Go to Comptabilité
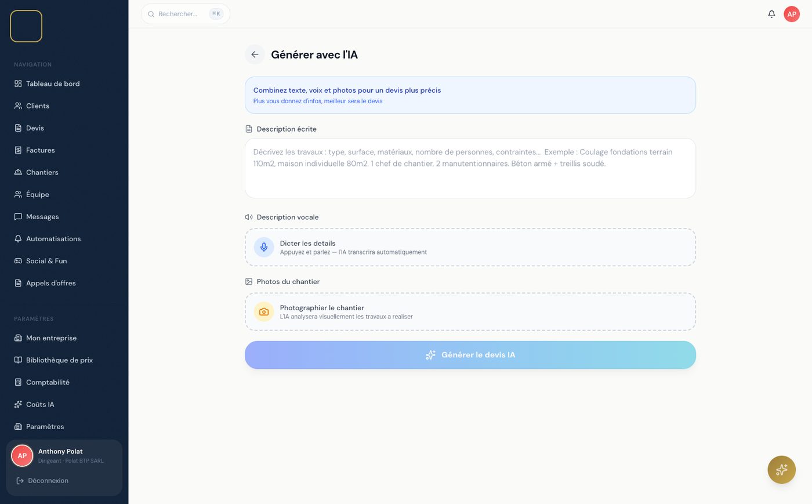Image resolution: width=812 pixels, height=504 pixels. (64, 382)
